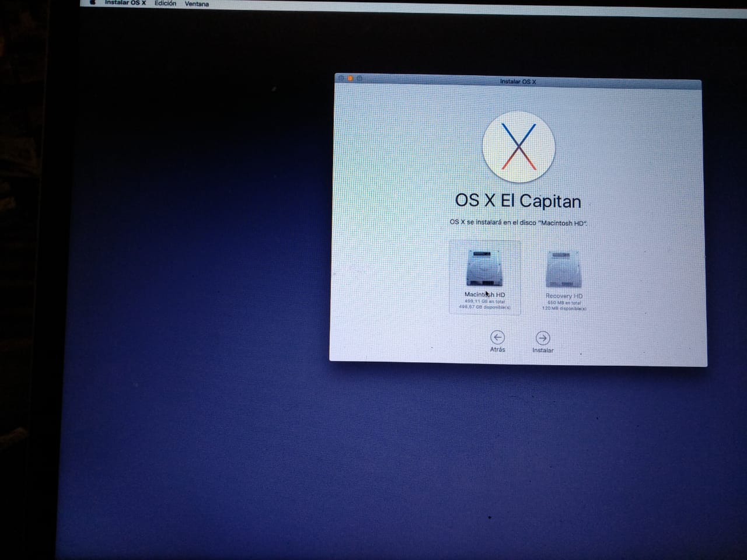Click the Macintosh HD disk name
The width and height of the screenshot is (747, 560).
click(x=484, y=295)
